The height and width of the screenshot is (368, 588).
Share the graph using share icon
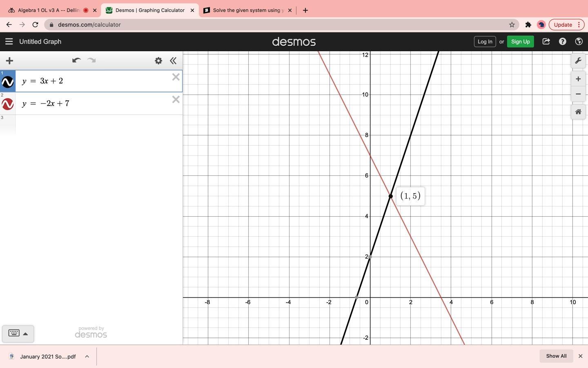tap(546, 41)
